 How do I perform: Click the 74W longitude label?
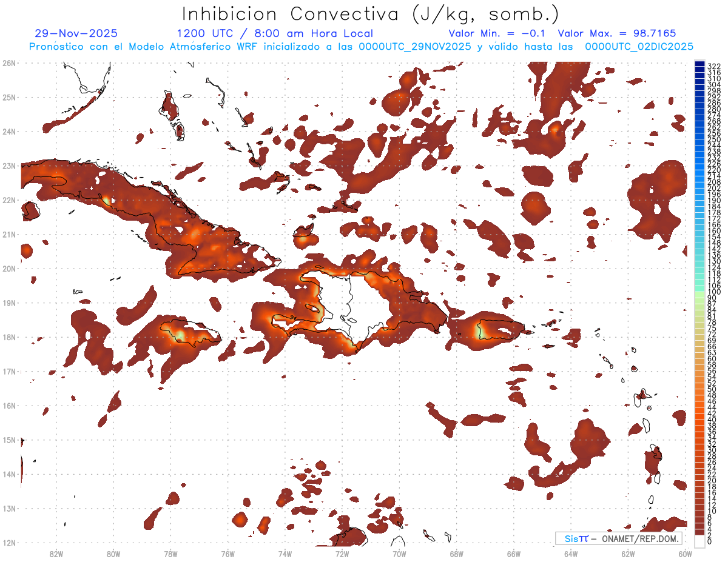point(285,553)
